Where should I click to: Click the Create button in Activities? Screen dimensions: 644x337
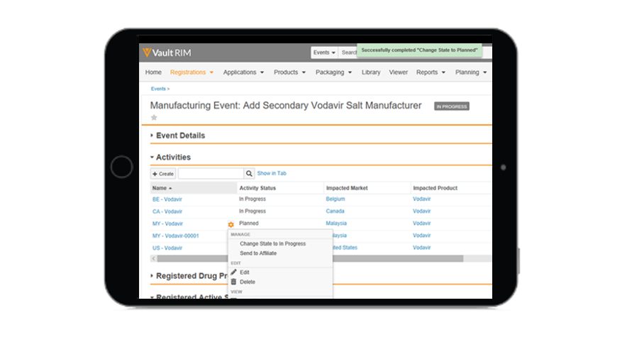click(x=163, y=173)
